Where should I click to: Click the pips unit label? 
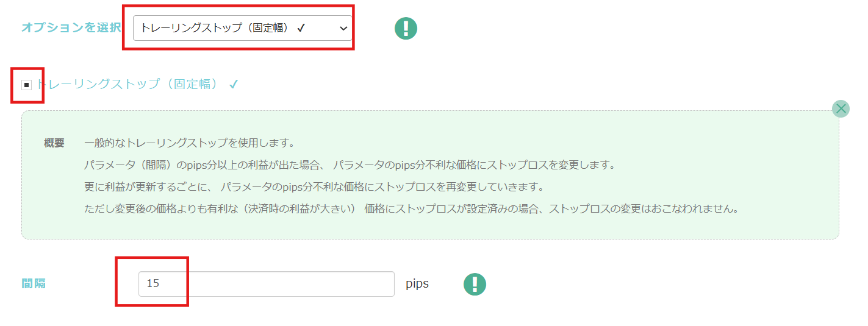(x=417, y=284)
